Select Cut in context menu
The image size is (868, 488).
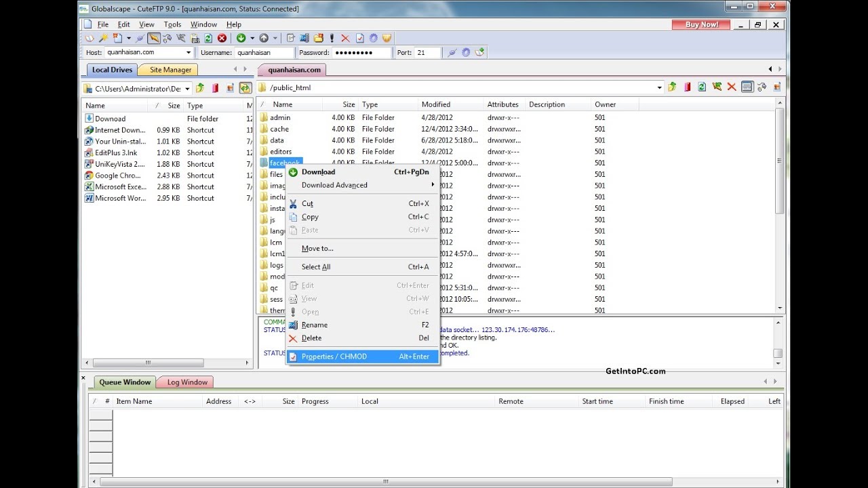[x=363, y=203]
